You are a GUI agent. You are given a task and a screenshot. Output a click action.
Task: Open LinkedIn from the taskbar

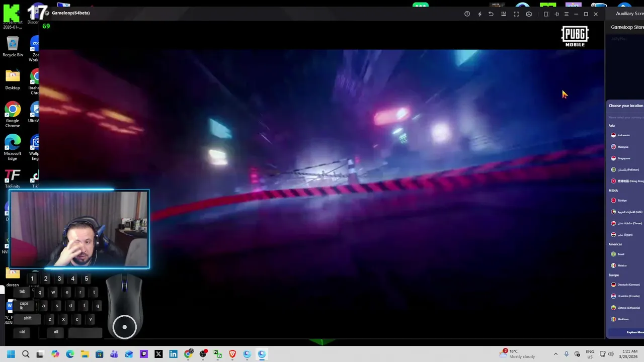(173, 354)
